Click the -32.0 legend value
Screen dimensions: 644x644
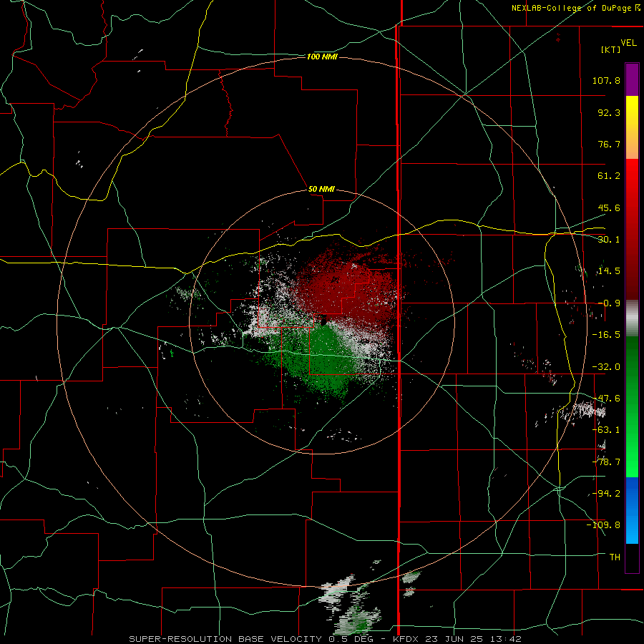click(606, 367)
